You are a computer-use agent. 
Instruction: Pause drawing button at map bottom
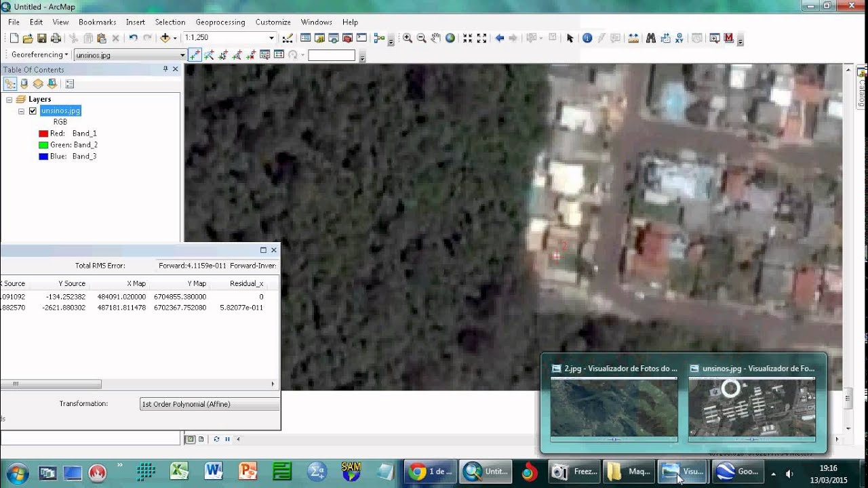(227, 439)
